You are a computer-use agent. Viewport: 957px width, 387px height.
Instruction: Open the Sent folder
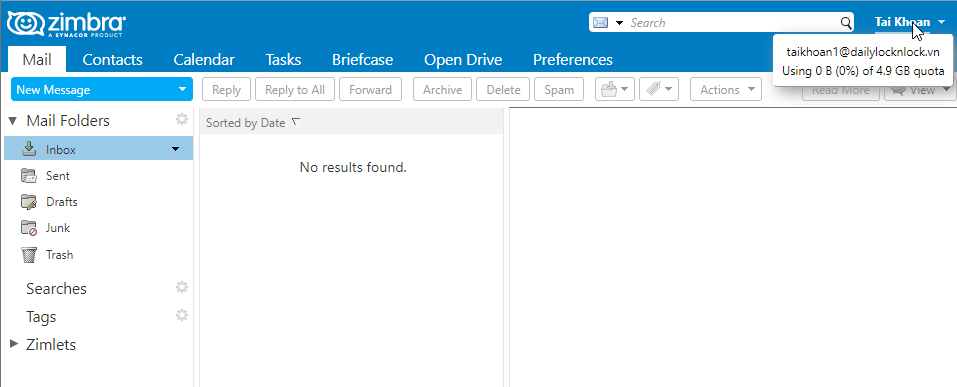[58, 176]
